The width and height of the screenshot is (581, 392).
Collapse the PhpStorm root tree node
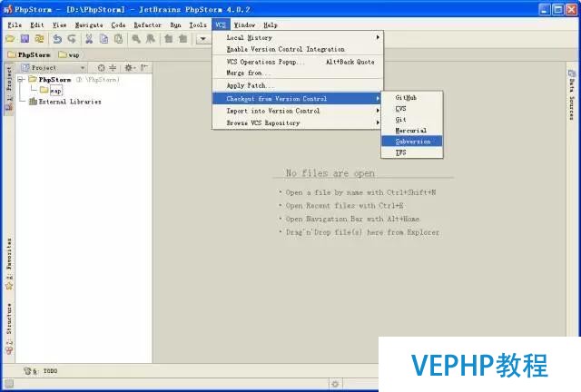[21, 79]
